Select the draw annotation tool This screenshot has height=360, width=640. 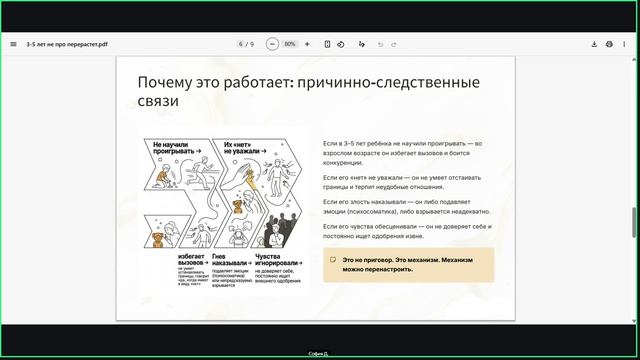pyautogui.click(x=362, y=44)
